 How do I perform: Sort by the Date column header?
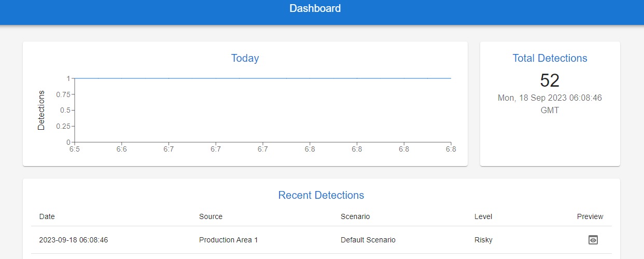(47, 216)
